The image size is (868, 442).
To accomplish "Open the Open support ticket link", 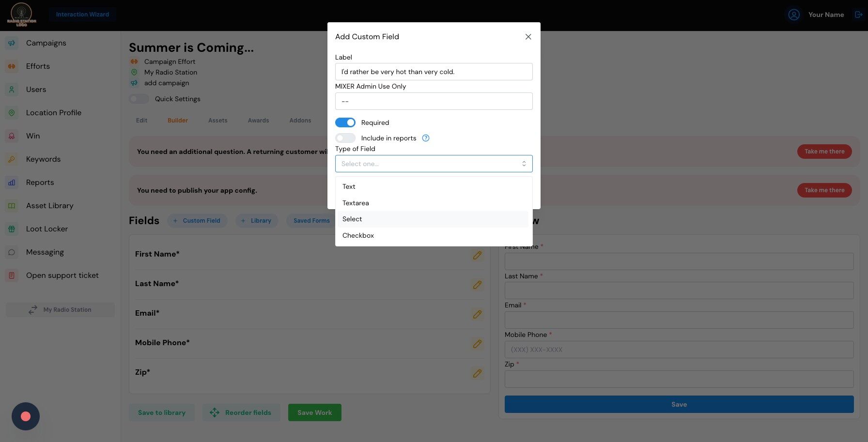I will click(62, 275).
